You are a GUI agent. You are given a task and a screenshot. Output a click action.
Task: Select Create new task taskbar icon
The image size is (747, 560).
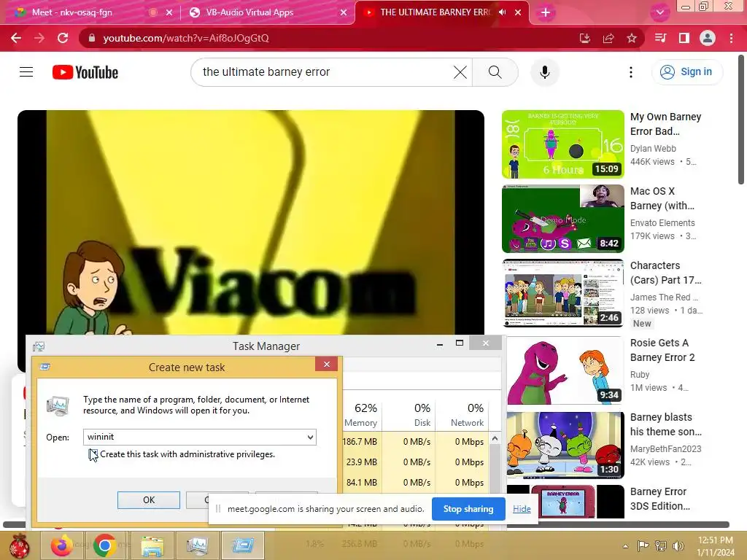pyautogui.click(x=242, y=545)
